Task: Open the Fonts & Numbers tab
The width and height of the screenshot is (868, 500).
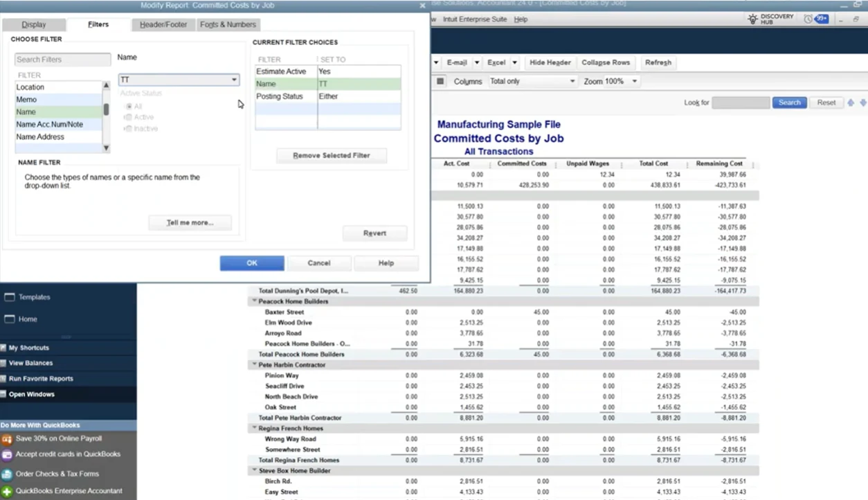Action: (228, 24)
